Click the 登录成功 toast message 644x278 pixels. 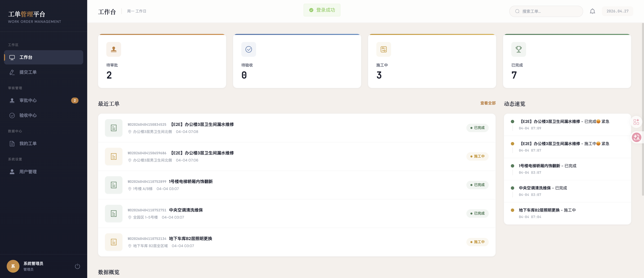tap(322, 10)
